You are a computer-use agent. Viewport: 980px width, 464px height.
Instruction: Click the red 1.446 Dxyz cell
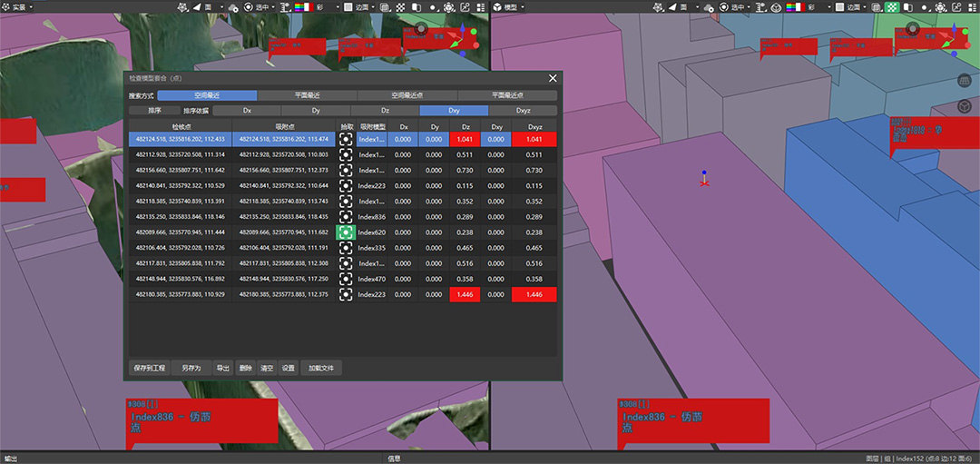(534, 294)
